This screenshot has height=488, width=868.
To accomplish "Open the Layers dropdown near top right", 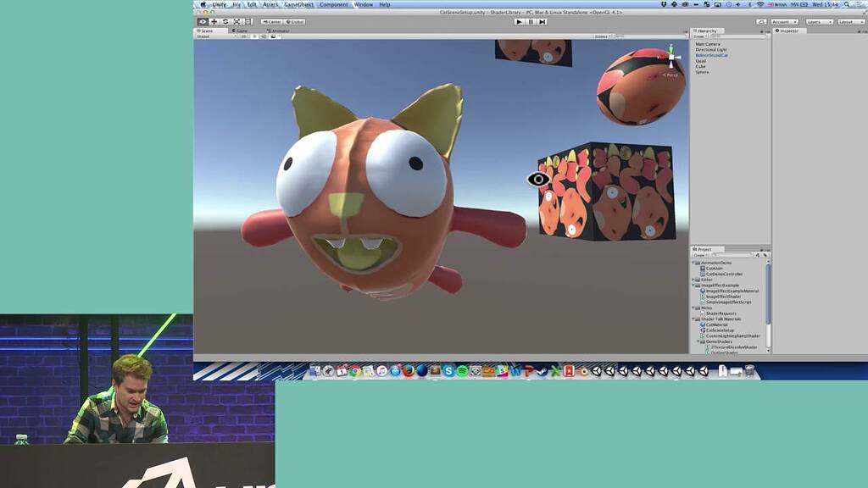I will tap(820, 22).
